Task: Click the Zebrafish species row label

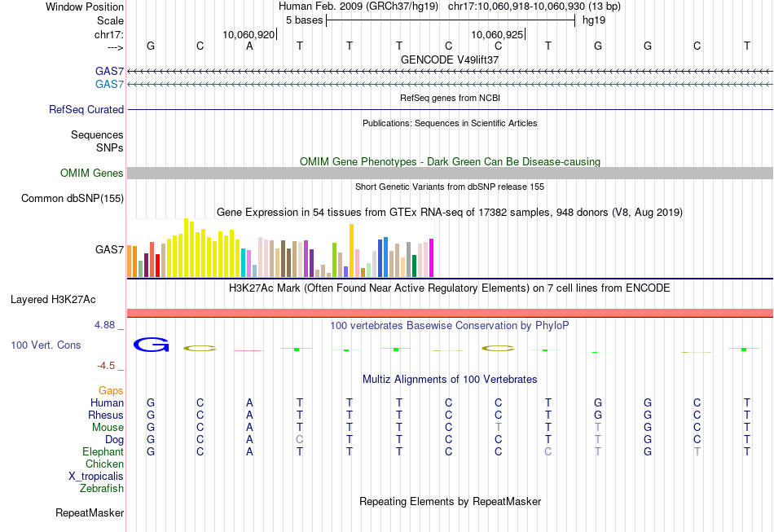Action: (102, 488)
